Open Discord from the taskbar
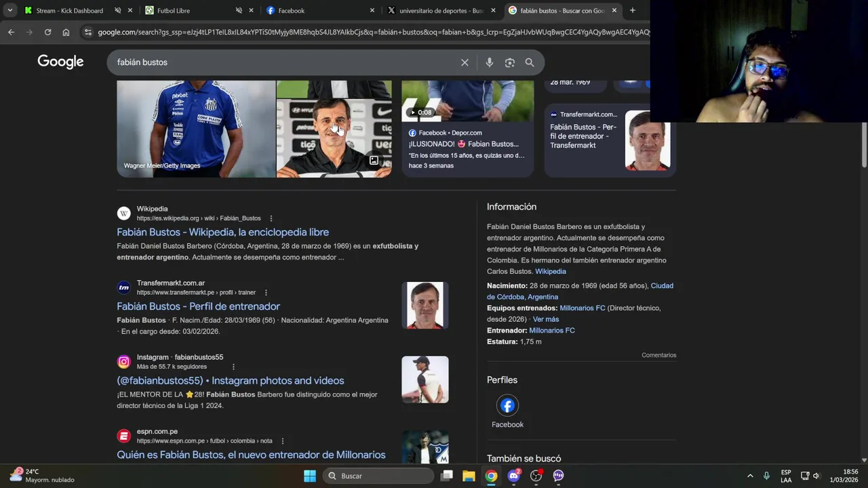The height and width of the screenshot is (488, 868). point(514,476)
